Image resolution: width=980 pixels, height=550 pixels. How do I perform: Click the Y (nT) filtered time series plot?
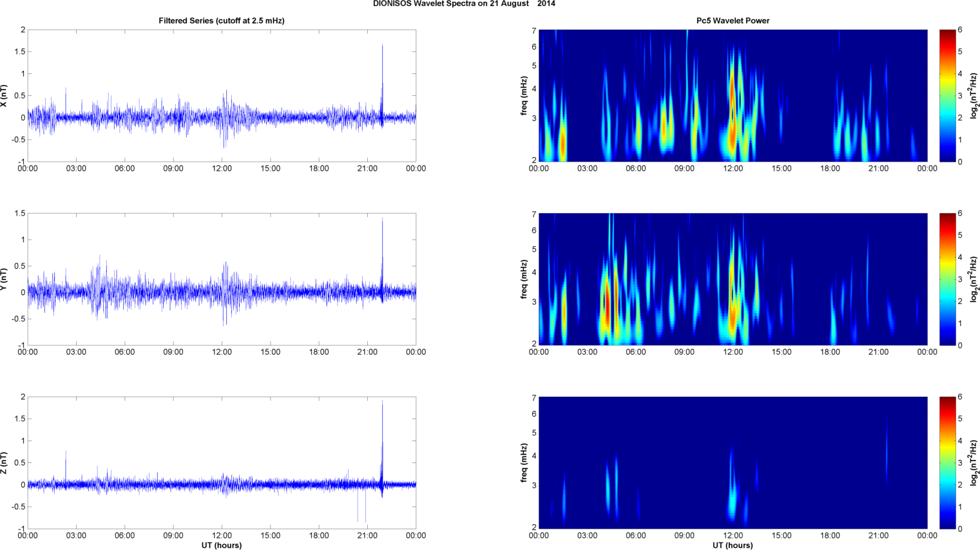[222, 279]
